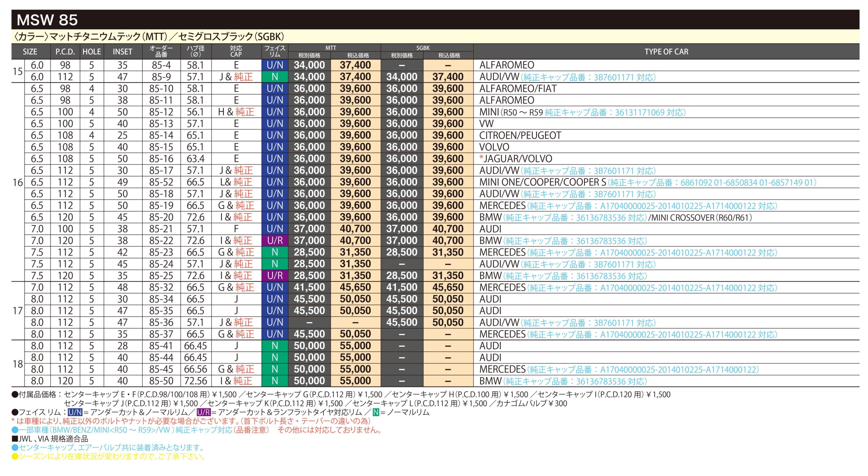
Task: Click the フェイスリム column header
Action: click(275, 52)
